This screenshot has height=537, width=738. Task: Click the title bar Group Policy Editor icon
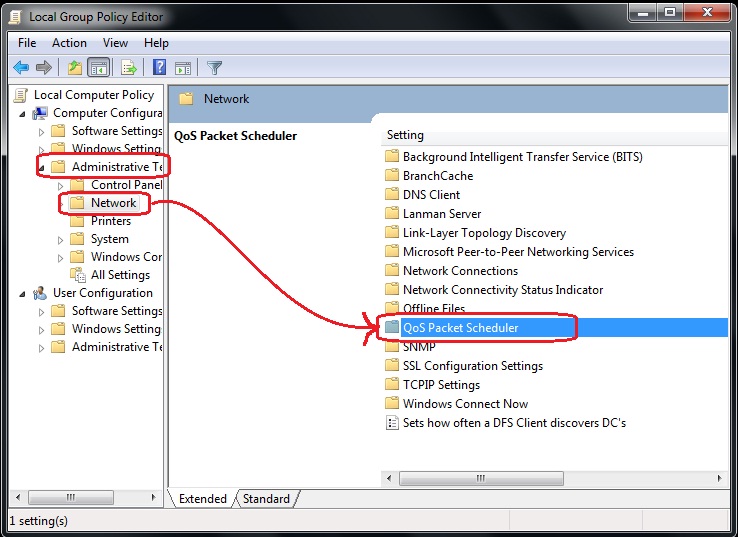click(15, 17)
